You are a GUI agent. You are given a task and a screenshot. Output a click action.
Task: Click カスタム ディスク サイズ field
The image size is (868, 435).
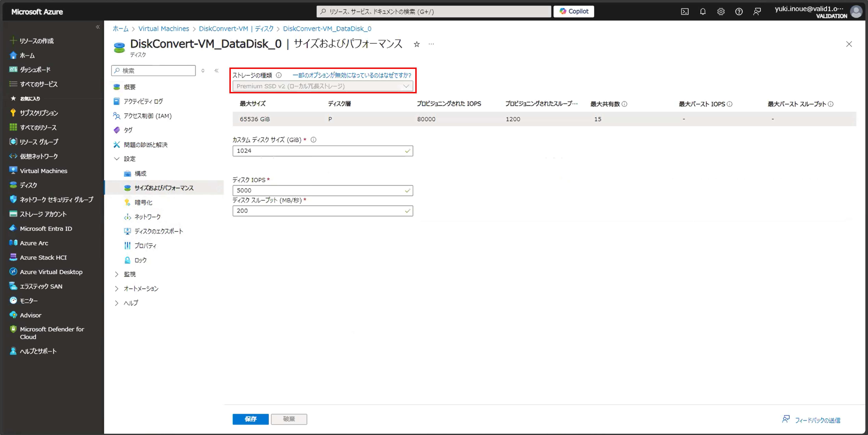(x=323, y=151)
